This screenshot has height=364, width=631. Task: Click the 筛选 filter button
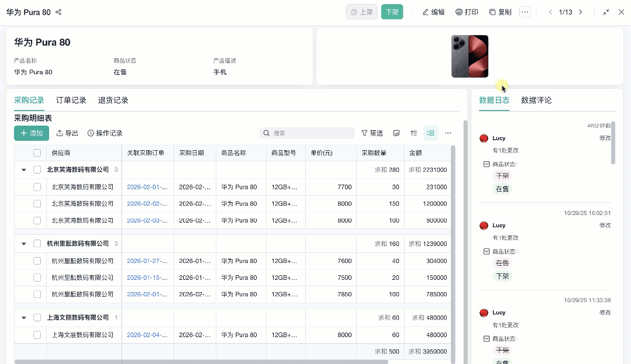373,133
